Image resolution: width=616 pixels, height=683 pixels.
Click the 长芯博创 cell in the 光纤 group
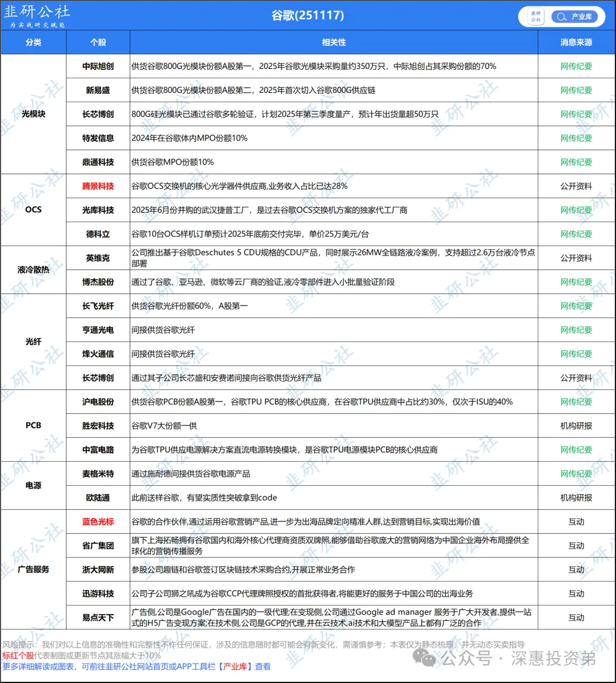pos(98,377)
